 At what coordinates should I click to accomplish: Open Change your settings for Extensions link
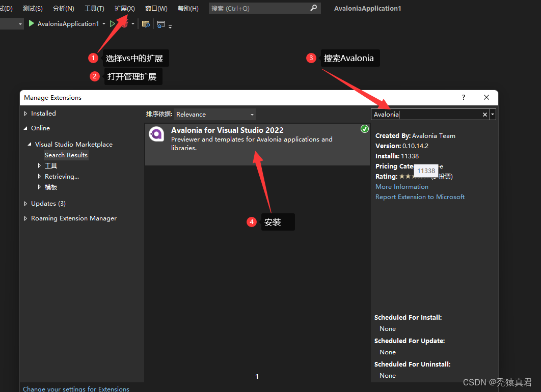pos(76,389)
